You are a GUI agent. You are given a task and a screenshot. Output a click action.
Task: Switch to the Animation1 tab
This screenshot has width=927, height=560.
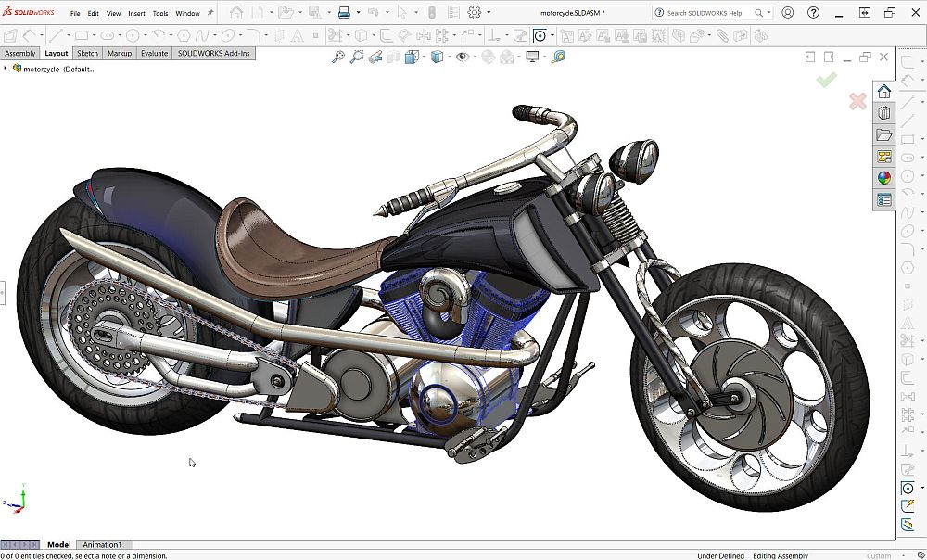pos(102,544)
